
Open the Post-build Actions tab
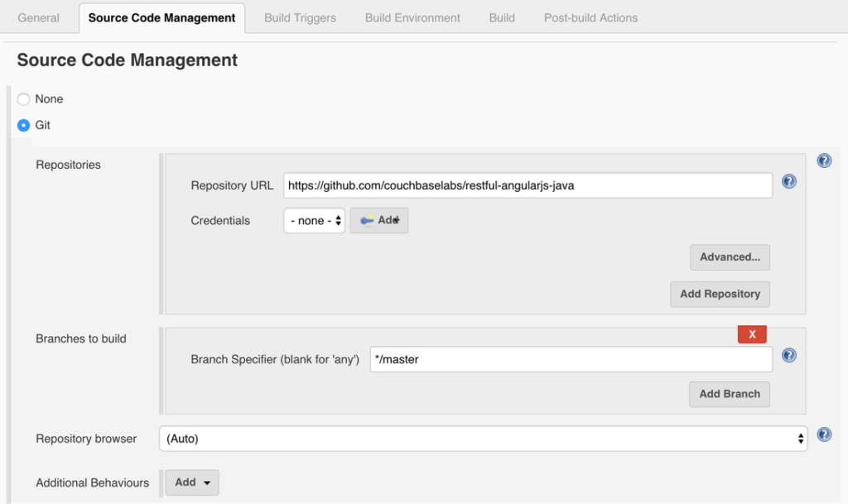click(590, 17)
